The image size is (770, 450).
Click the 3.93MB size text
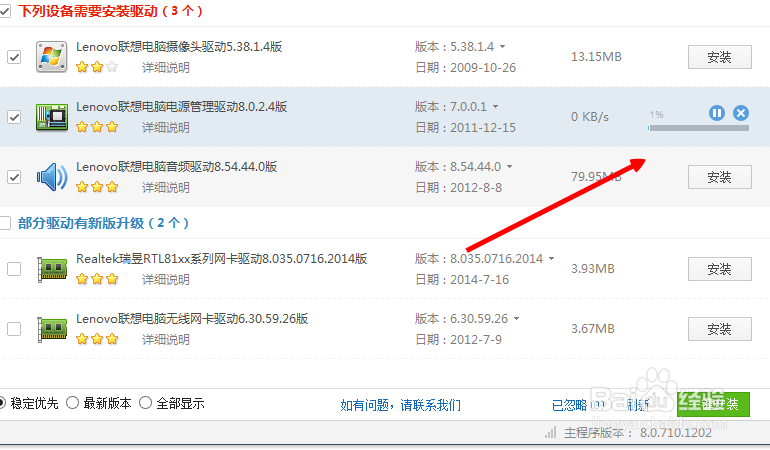pos(593,269)
